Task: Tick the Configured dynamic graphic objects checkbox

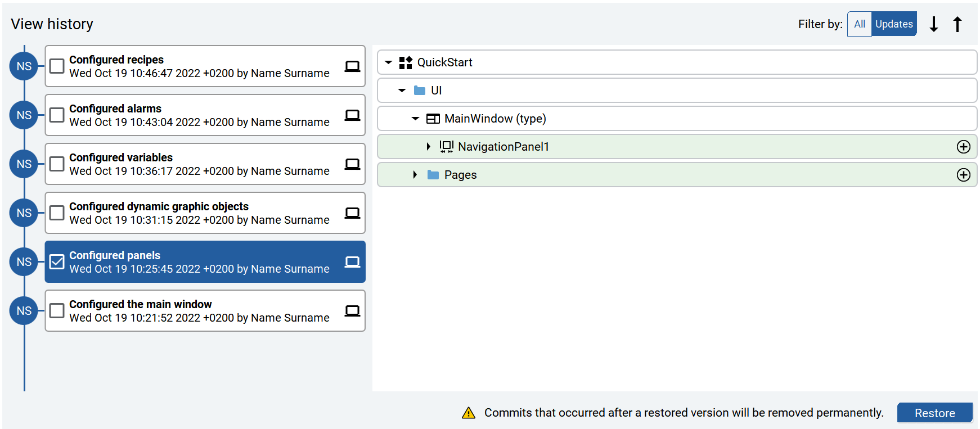Action: (x=57, y=213)
